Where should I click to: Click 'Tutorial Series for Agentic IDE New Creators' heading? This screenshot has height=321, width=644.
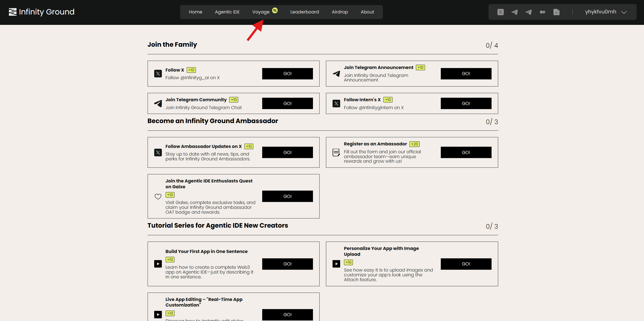coord(218,225)
